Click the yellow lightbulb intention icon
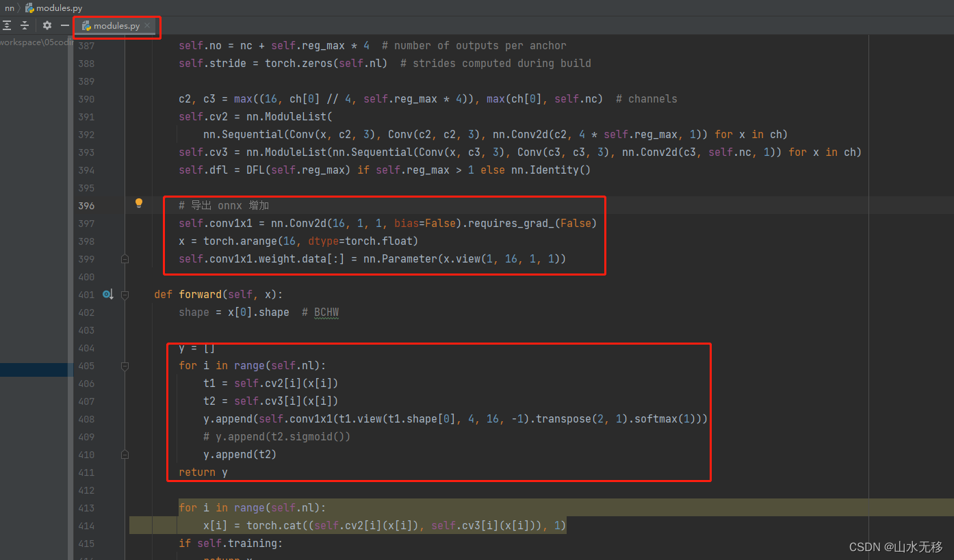The width and height of the screenshot is (954, 560). (x=139, y=203)
